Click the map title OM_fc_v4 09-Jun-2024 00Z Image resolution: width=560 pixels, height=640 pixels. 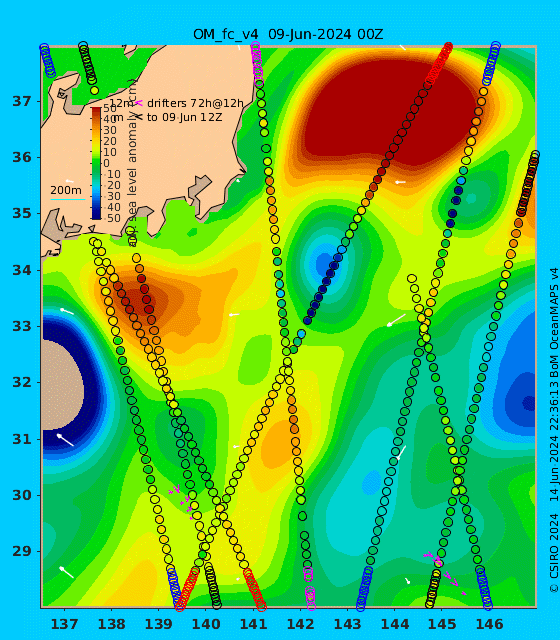pos(288,35)
